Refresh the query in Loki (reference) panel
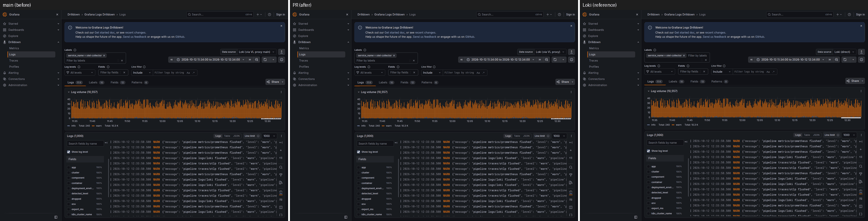This screenshot has width=868, height=221. pyautogui.click(x=845, y=59)
